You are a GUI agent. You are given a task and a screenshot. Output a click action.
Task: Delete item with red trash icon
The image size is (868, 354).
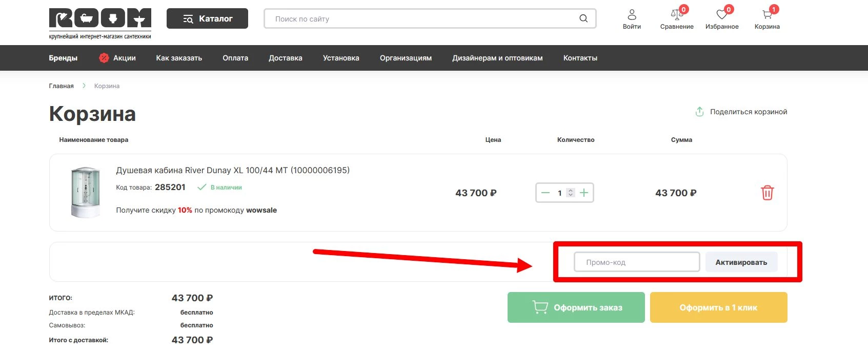pyautogui.click(x=767, y=193)
